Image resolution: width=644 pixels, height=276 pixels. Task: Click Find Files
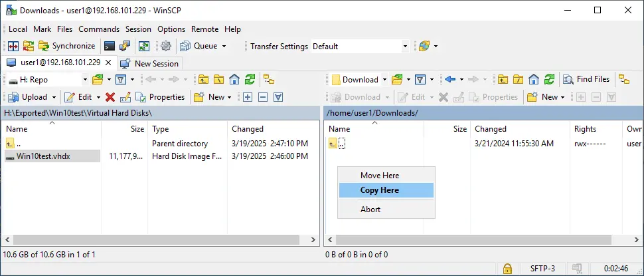586,79
